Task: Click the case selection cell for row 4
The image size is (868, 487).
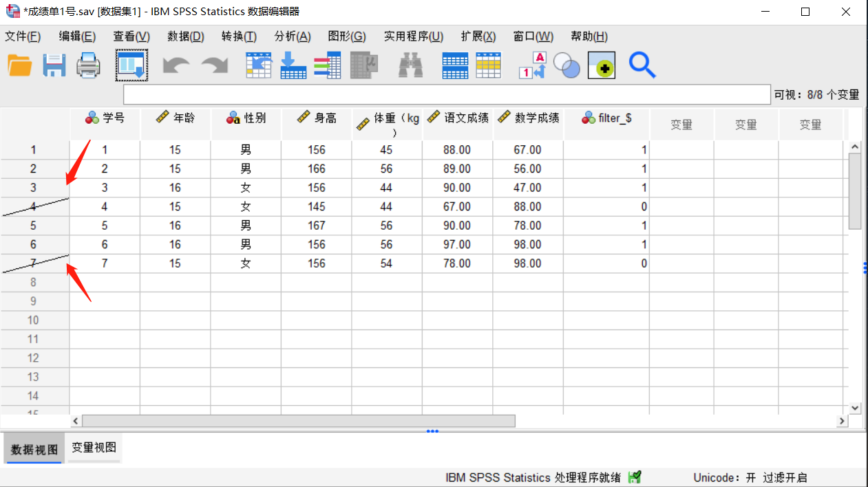Action: pos(34,206)
